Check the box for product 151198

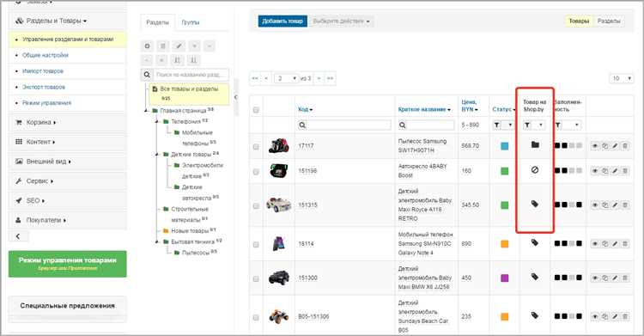[256, 172]
